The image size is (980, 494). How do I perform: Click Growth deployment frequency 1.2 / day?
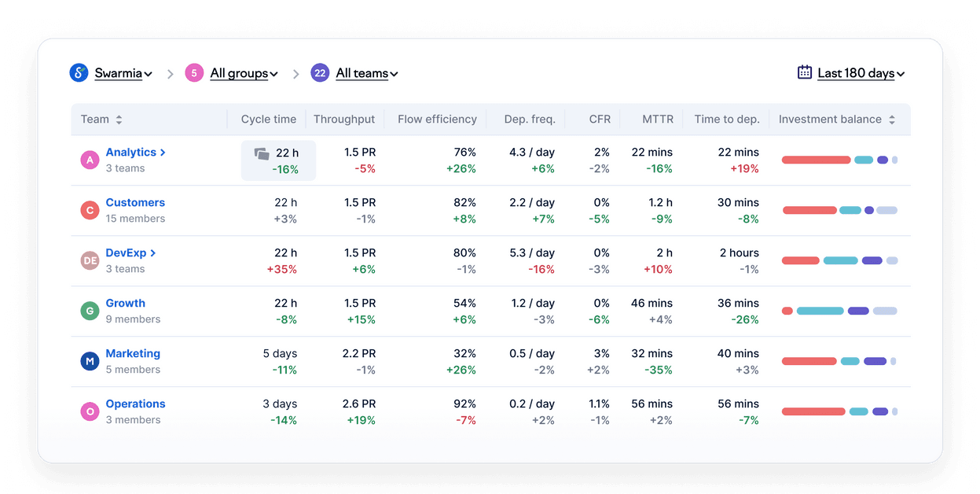pos(534,304)
